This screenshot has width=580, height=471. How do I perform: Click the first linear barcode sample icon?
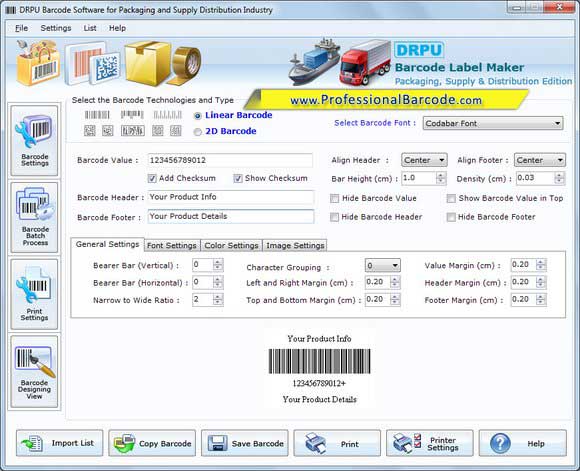(97, 115)
